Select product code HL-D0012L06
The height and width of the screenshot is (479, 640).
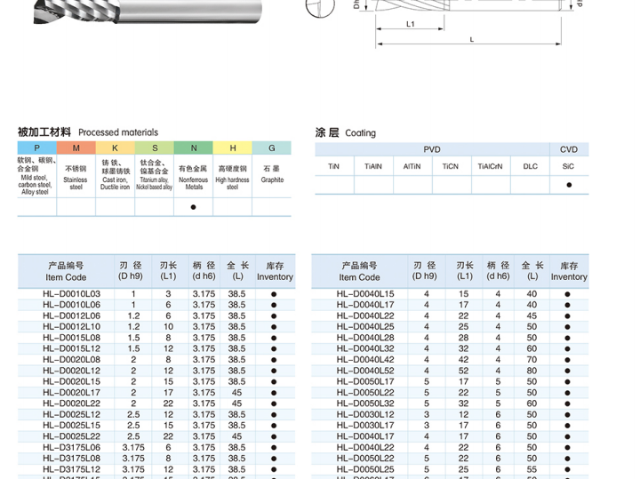(72, 316)
